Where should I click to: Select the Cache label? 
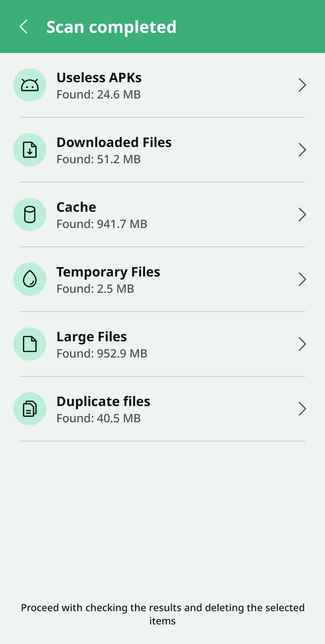point(76,207)
